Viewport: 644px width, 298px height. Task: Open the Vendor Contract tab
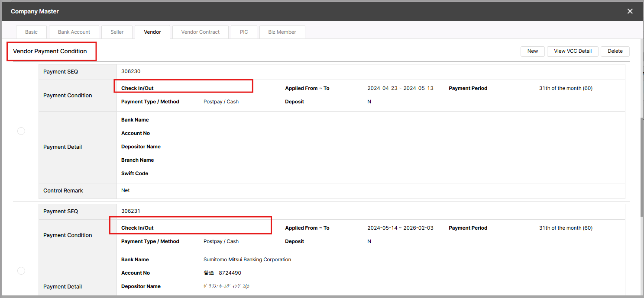tap(200, 32)
